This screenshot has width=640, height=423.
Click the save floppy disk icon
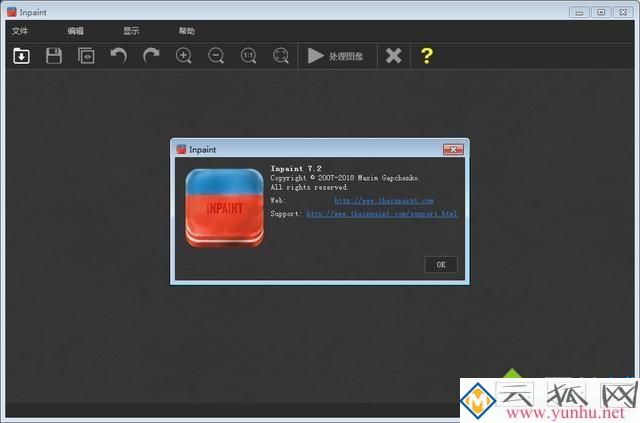(x=54, y=56)
